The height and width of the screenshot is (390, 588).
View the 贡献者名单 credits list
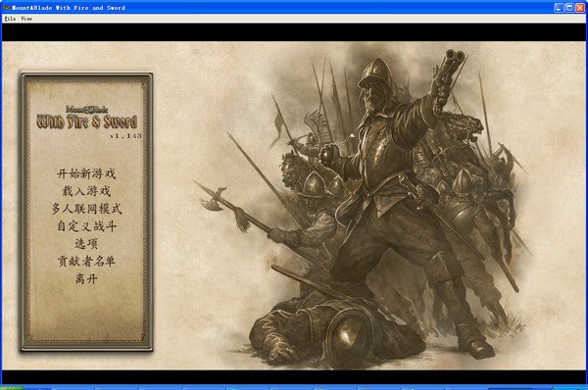[x=86, y=261]
